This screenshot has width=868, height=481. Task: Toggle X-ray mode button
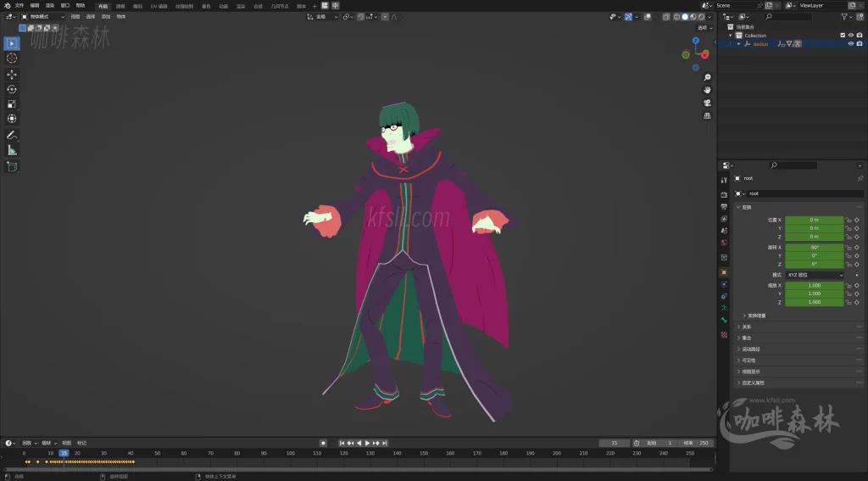tap(666, 17)
